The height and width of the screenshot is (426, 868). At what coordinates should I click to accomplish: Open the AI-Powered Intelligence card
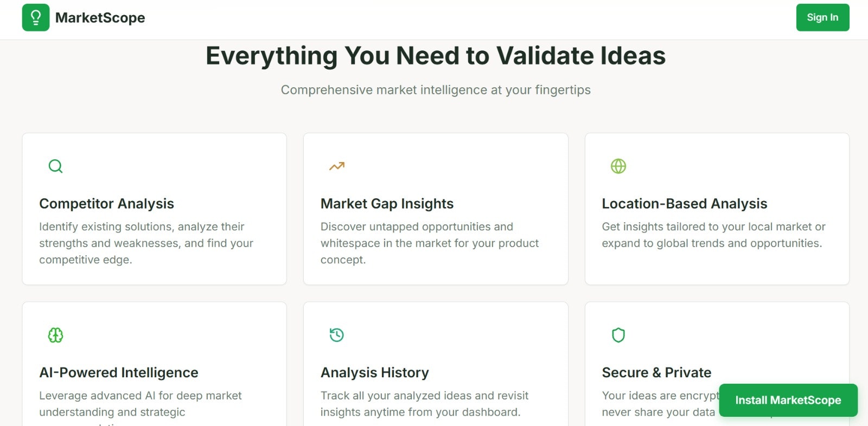coord(154,363)
